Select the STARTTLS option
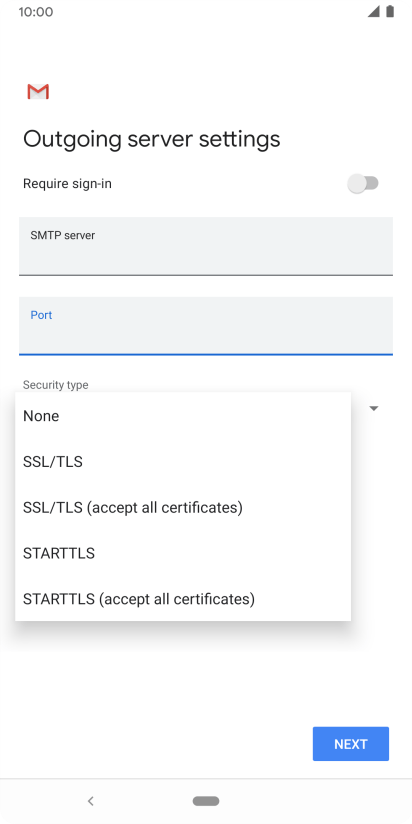This screenshot has width=412, height=824. point(183,553)
